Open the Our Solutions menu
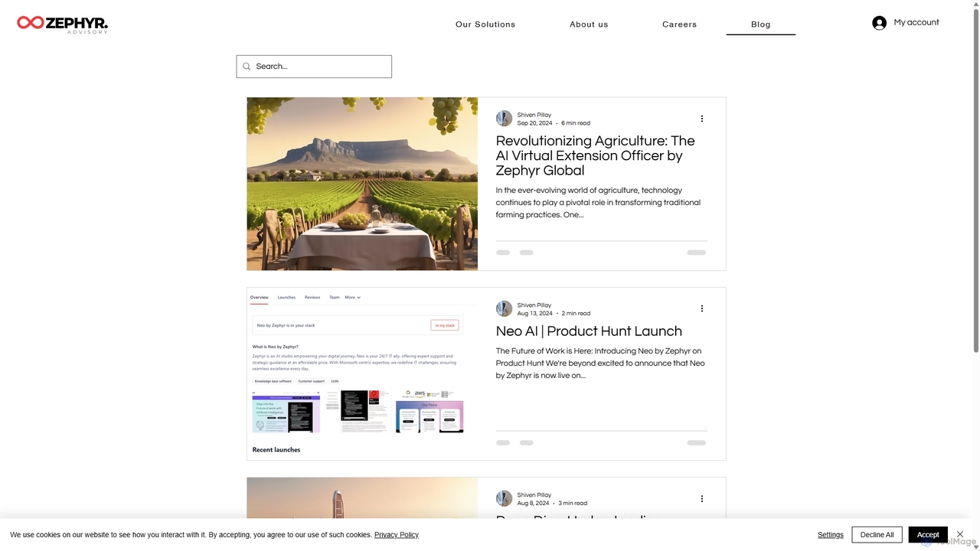Viewport: 980px width, 551px height. 485,24
